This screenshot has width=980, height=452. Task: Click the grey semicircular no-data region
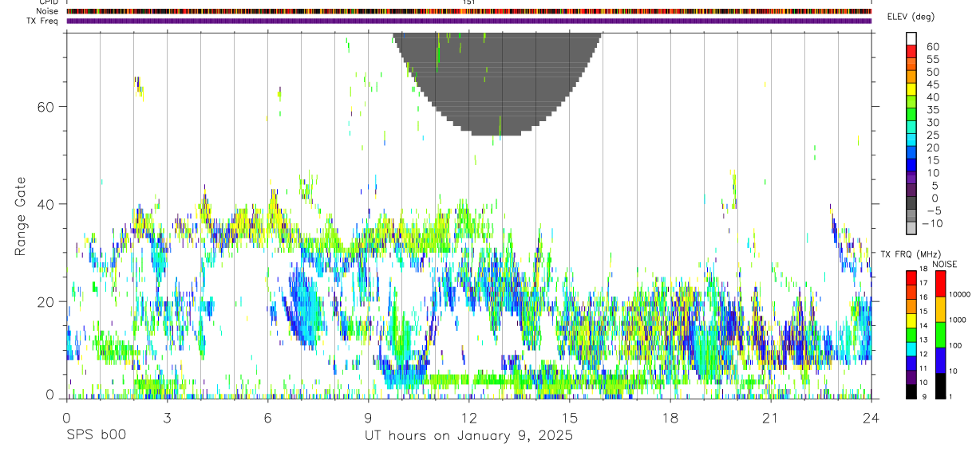pos(497,84)
